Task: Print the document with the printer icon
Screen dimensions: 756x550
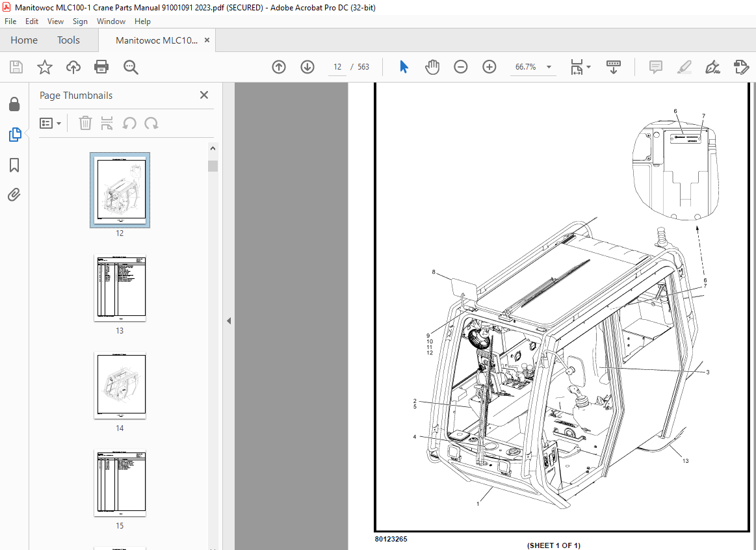Action: 101,67
